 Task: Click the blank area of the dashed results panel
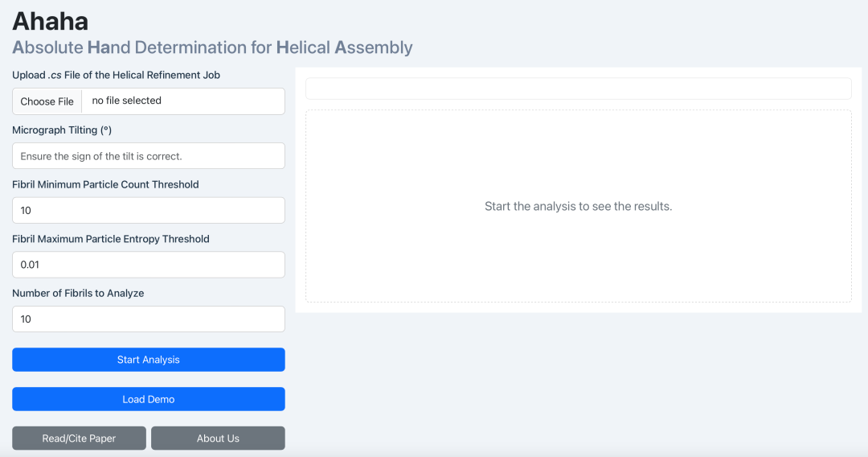(x=578, y=266)
